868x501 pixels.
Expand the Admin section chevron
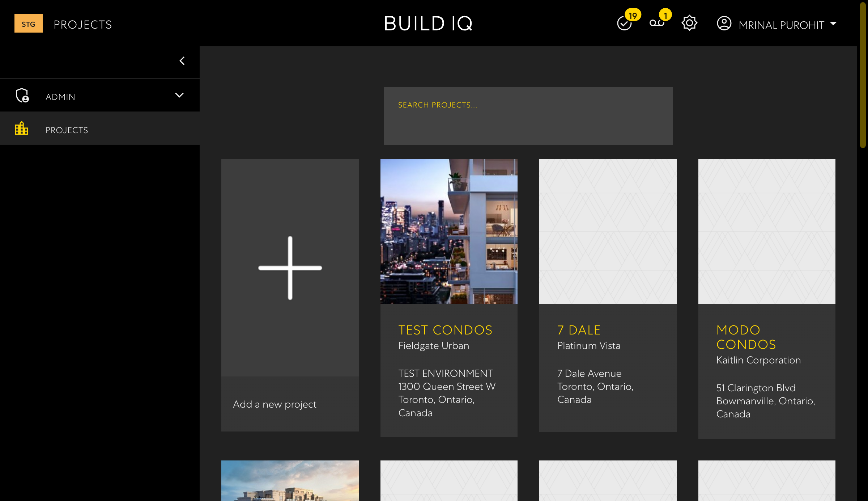(179, 95)
